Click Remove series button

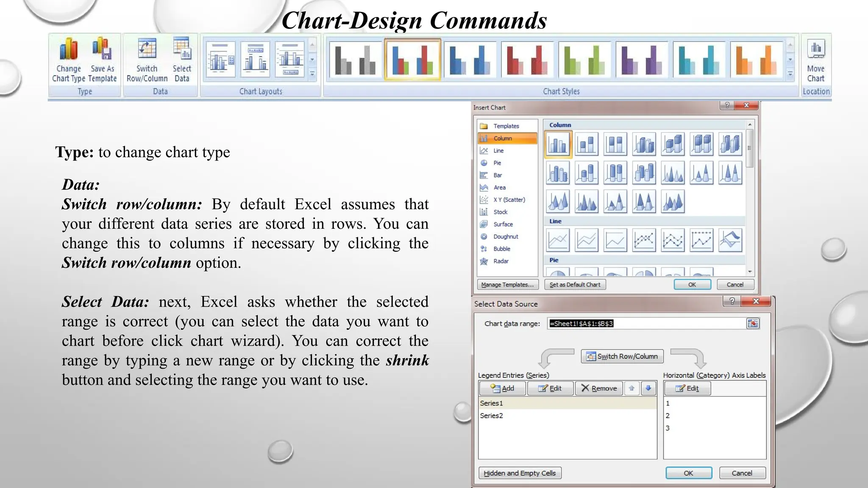tap(599, 388)
